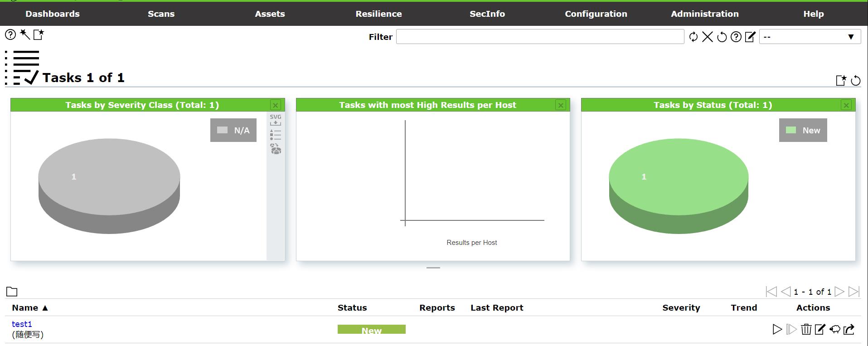
Task: Sort by the Status column header
Action: coord(352,307)
